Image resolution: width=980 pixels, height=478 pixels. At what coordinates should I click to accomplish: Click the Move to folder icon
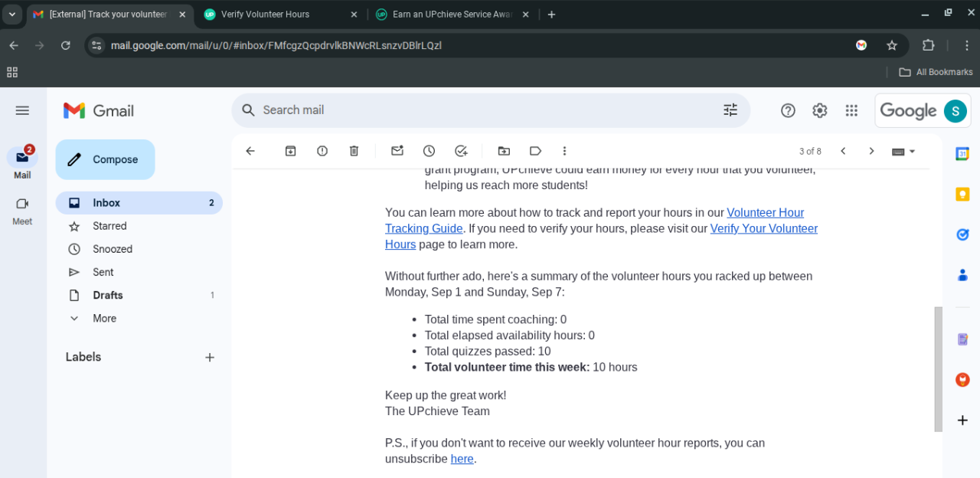(503, 151)
